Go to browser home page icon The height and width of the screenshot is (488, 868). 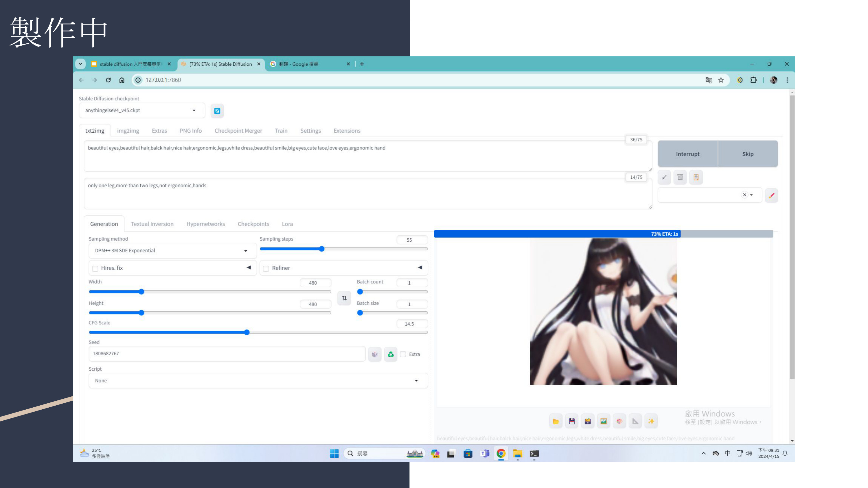click(122, 80)
